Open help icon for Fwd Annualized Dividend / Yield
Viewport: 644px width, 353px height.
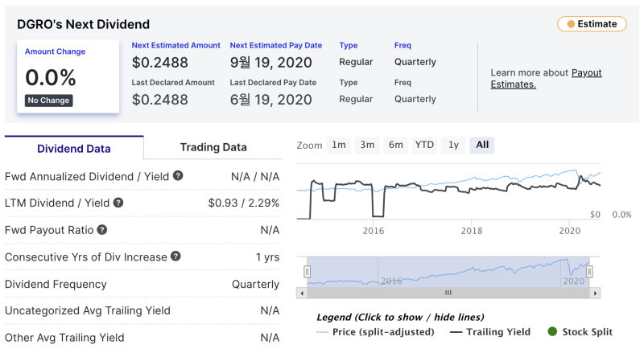click(x=178, y=175)
